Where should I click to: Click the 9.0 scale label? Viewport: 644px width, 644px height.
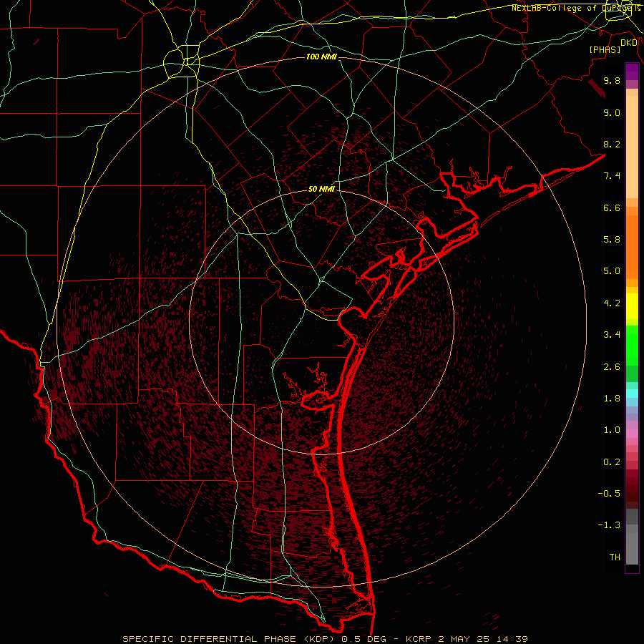(x=612, y=112)
